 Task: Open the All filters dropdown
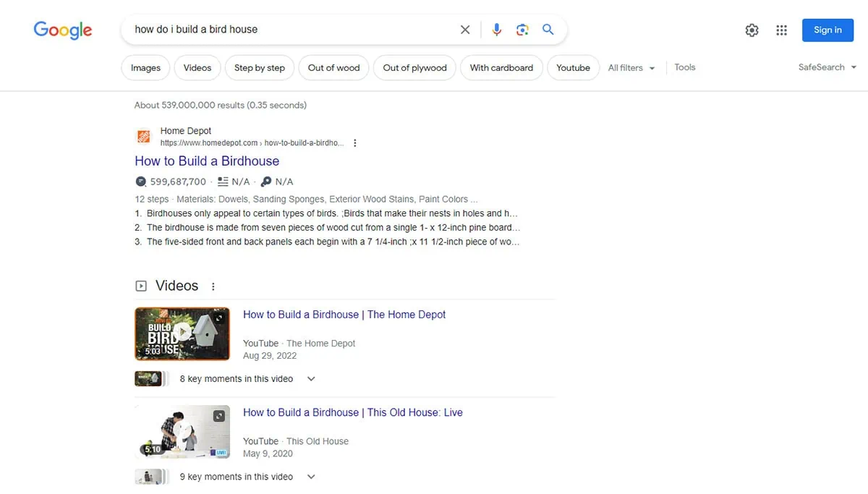tap(631, 68)
